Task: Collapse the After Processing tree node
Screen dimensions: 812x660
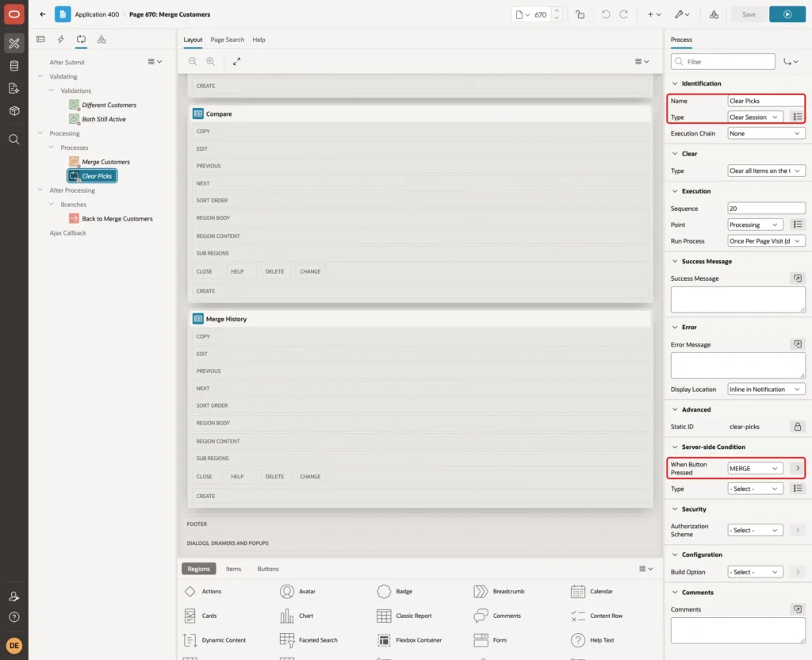Action: (x=40, y=190)
